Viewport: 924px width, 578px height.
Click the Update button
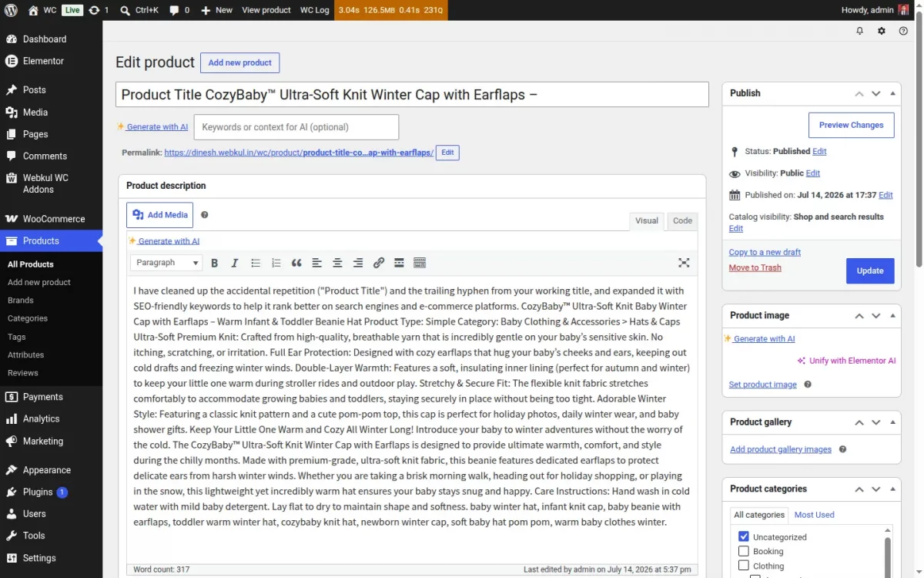(x=870, y=271)
